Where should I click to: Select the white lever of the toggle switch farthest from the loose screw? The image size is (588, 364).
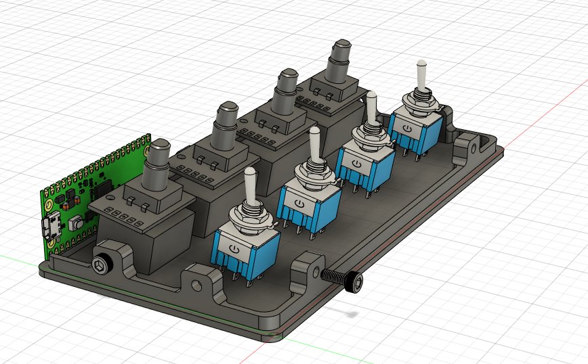pyautogui.click(x=422, y=76)
